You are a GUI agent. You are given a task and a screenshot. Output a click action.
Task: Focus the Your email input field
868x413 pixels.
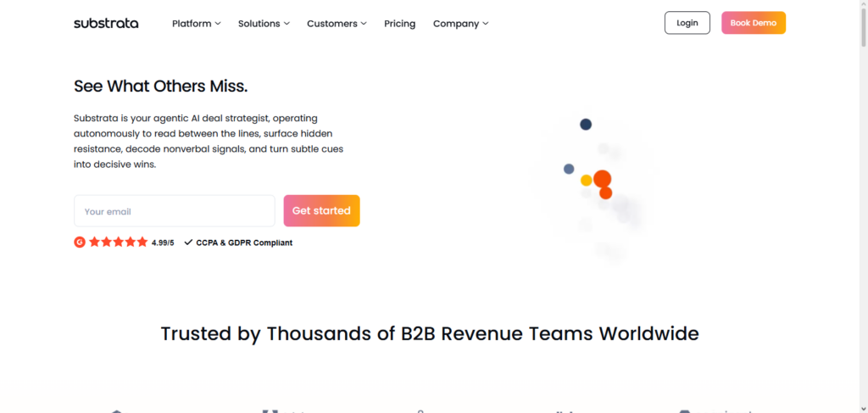(175, 211)
